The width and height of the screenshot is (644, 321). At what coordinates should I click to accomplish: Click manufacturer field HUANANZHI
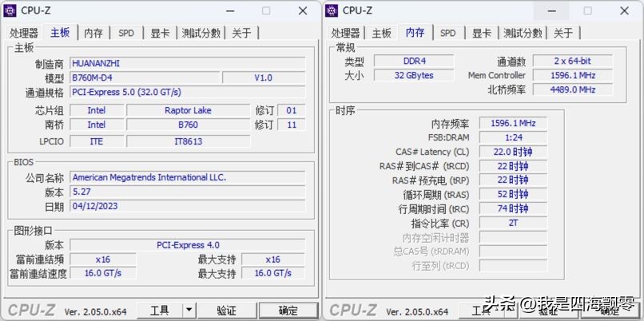pyautogui.click(x=188, y=63)
